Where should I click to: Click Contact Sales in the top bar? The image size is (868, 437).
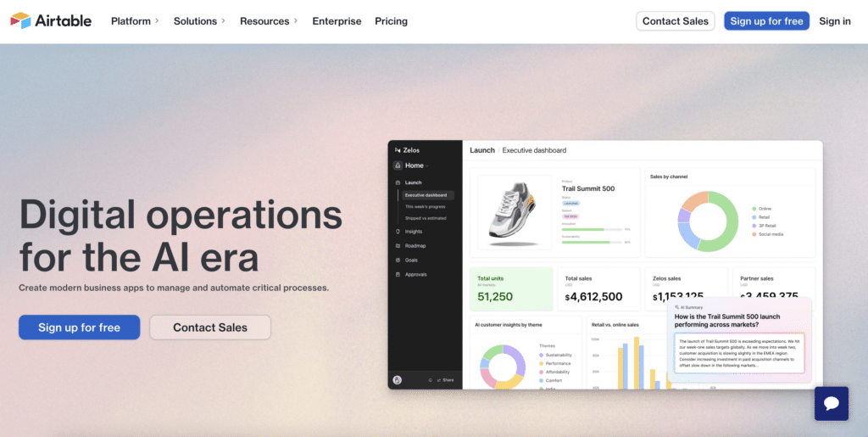pyautogui.click(x=676, y=21)
